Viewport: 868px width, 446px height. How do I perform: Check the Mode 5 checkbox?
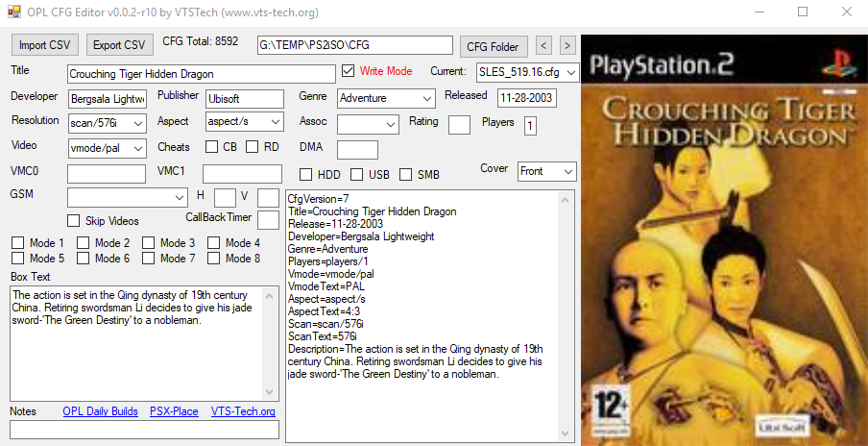(17, 259)
